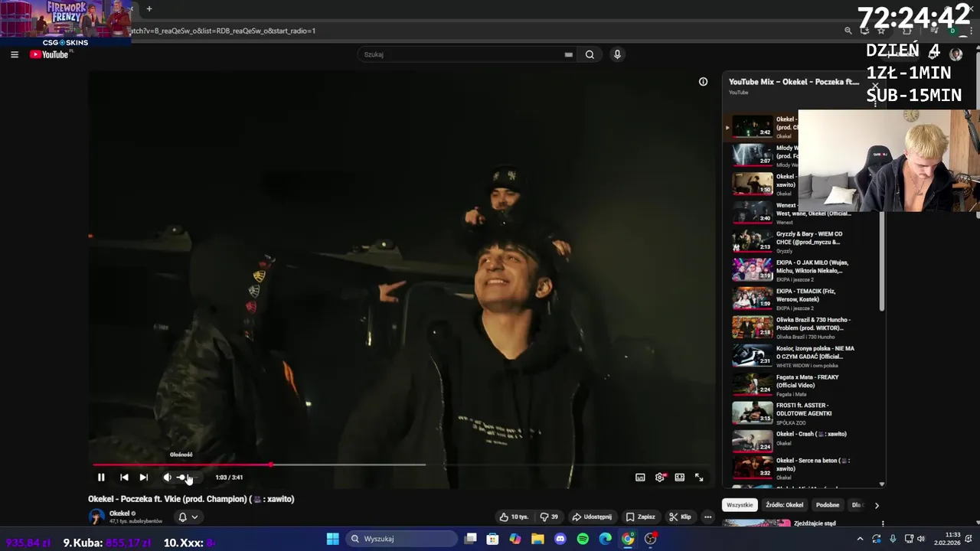
Task: Open video info card icon
Action: coord(703,82)
